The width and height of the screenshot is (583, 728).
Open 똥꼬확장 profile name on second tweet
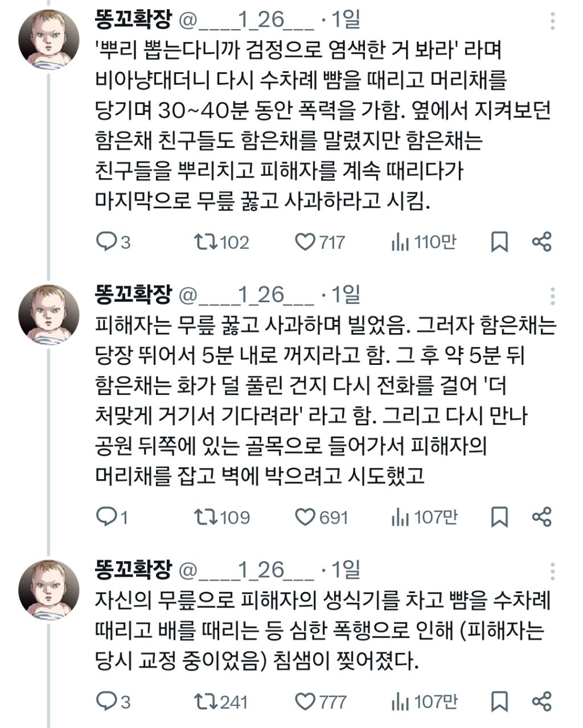[x=133, y=294]
